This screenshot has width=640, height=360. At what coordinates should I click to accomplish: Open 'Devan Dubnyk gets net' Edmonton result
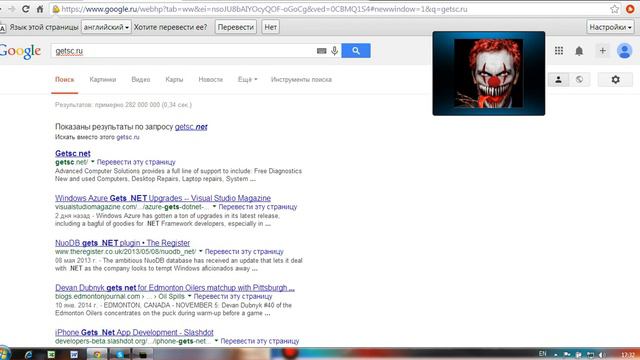[x=175, y=288]
